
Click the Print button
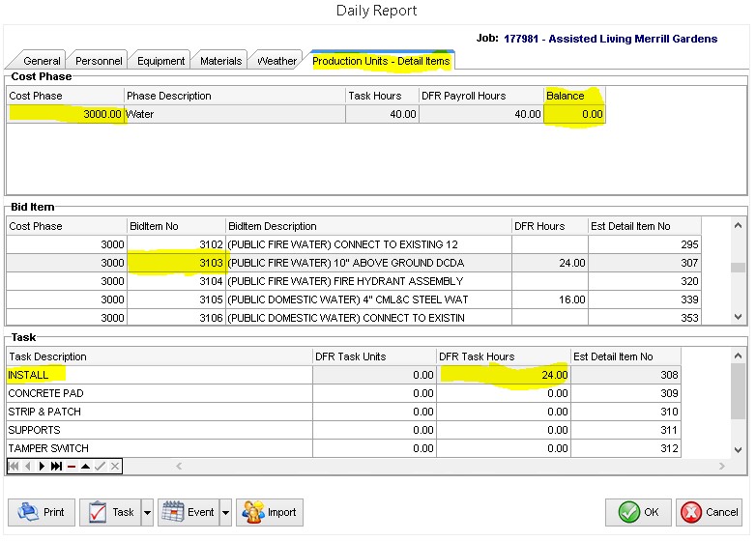coord(42,512)
